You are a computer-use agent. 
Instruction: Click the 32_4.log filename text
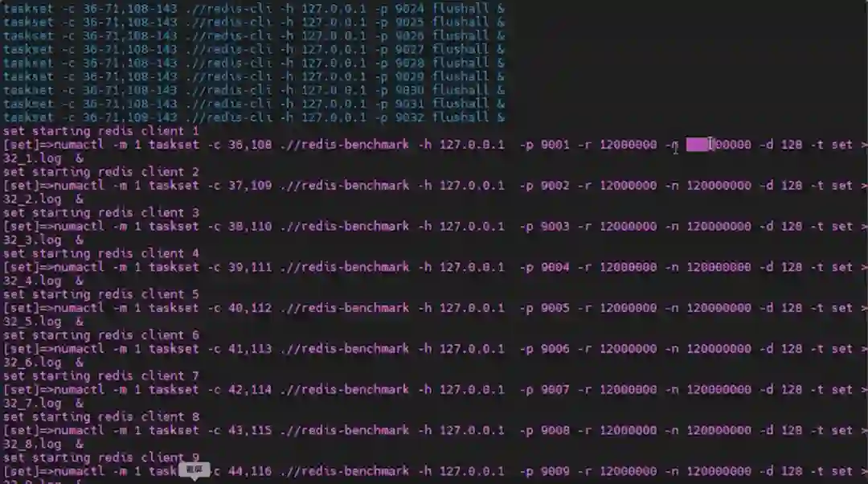(x=32, y=281)
